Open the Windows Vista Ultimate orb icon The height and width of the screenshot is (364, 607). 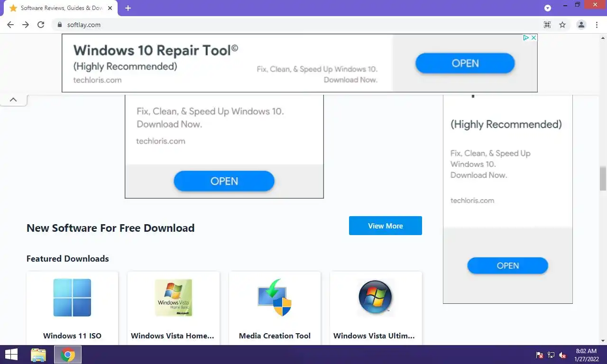[x=376, y=298]
